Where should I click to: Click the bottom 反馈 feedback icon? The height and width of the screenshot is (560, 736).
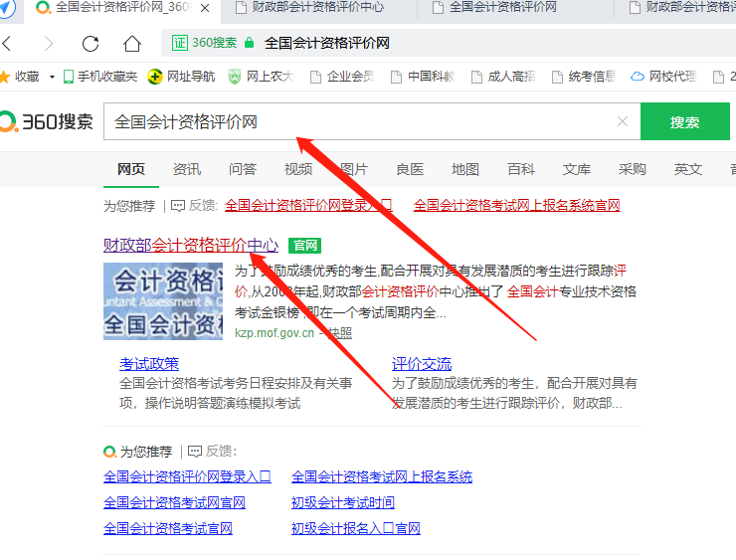tap(194, 452)
